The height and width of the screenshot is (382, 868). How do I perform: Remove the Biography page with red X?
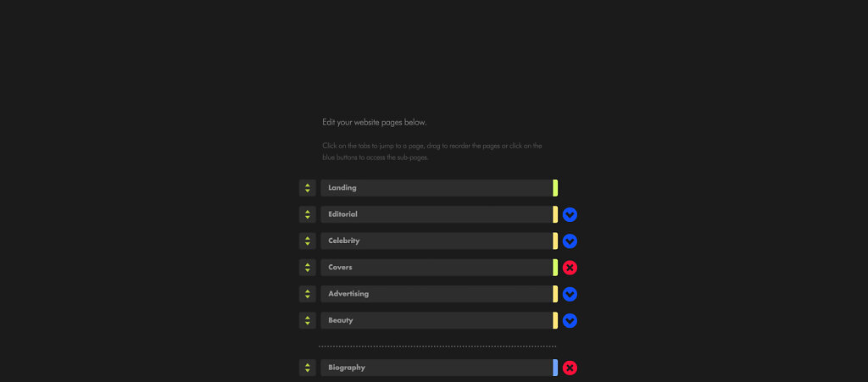570,368
